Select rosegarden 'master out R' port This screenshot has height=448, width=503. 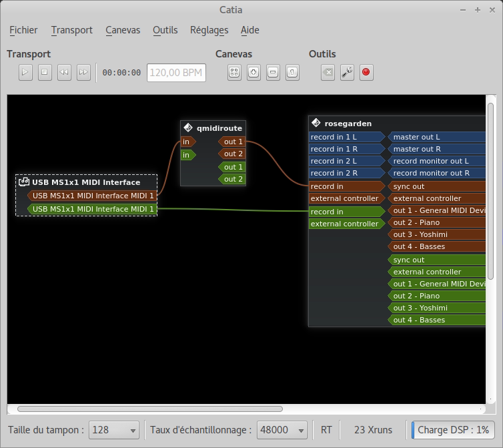[x=437, y=149]
